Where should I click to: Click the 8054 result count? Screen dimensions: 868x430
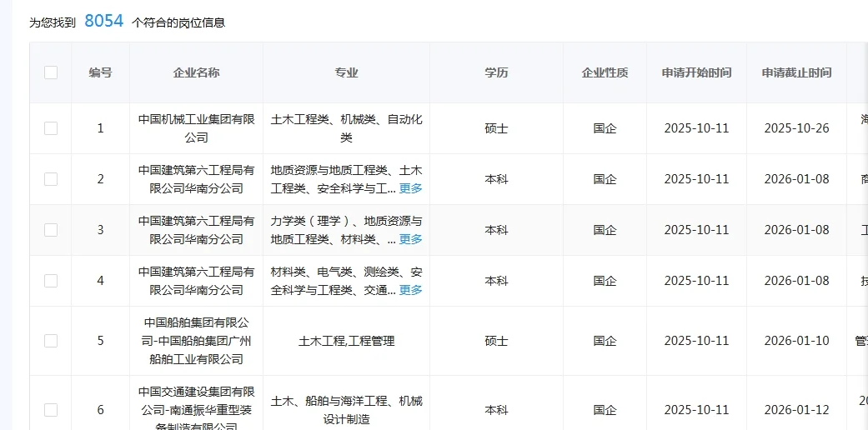point(104,22)
